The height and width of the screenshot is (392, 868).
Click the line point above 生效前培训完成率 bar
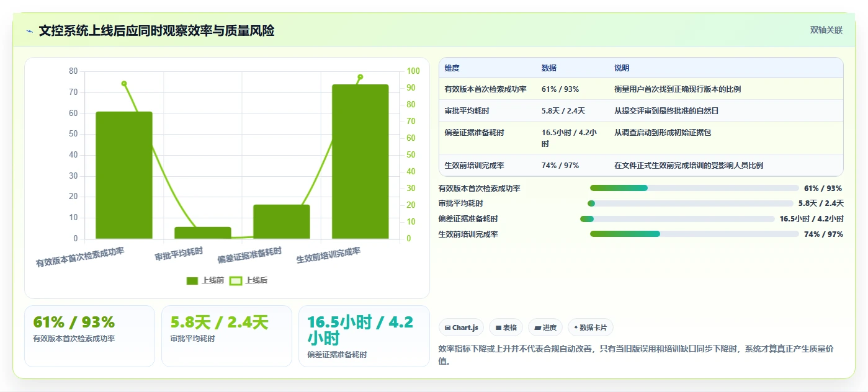coord(360,77)
